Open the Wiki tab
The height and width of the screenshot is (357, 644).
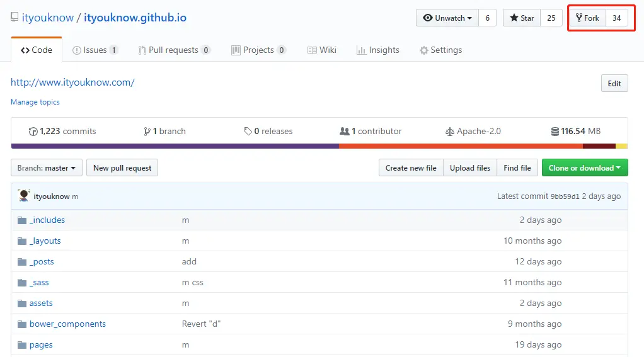pyautogui.click(x=322, y=50)
